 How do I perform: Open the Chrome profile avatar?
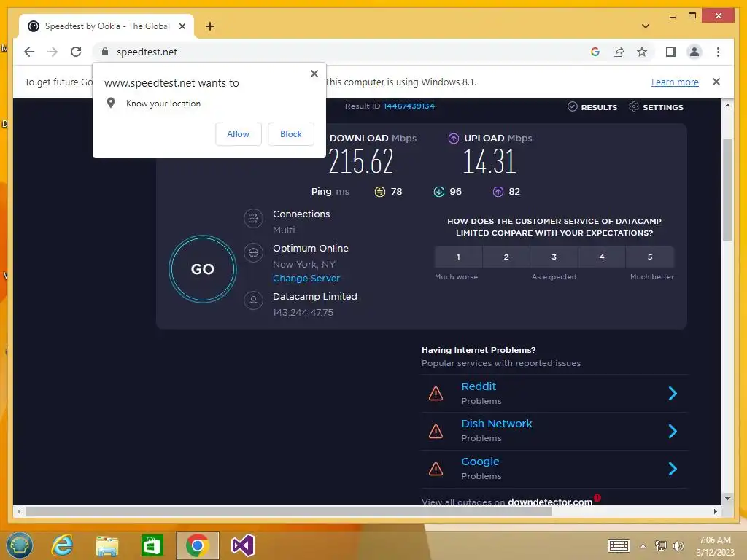(x=694, y=52)
